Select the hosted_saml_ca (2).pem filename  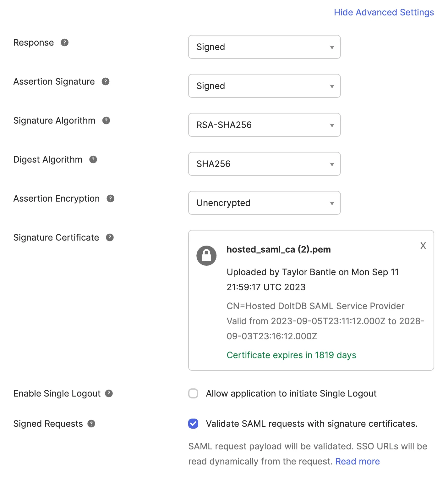(279, 249)
